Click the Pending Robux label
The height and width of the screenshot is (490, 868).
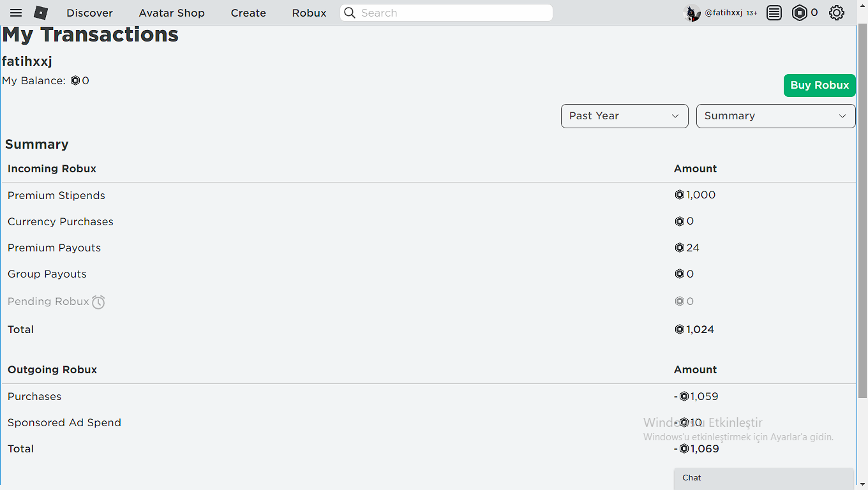[x=49, y=301]
